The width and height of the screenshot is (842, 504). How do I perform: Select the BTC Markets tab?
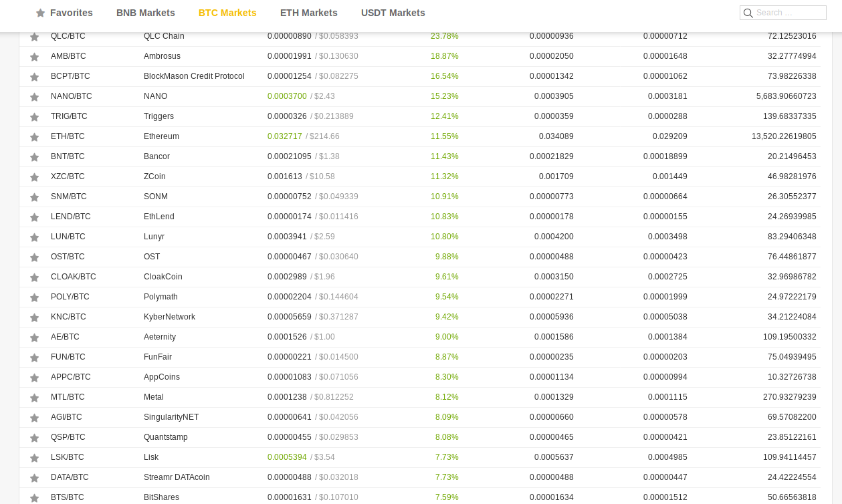[227, 13]
